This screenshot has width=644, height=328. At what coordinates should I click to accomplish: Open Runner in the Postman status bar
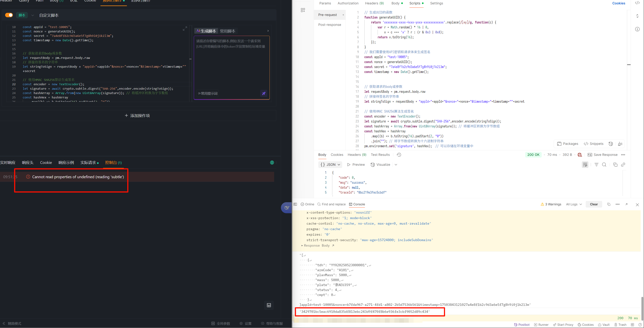coord(541,325)
